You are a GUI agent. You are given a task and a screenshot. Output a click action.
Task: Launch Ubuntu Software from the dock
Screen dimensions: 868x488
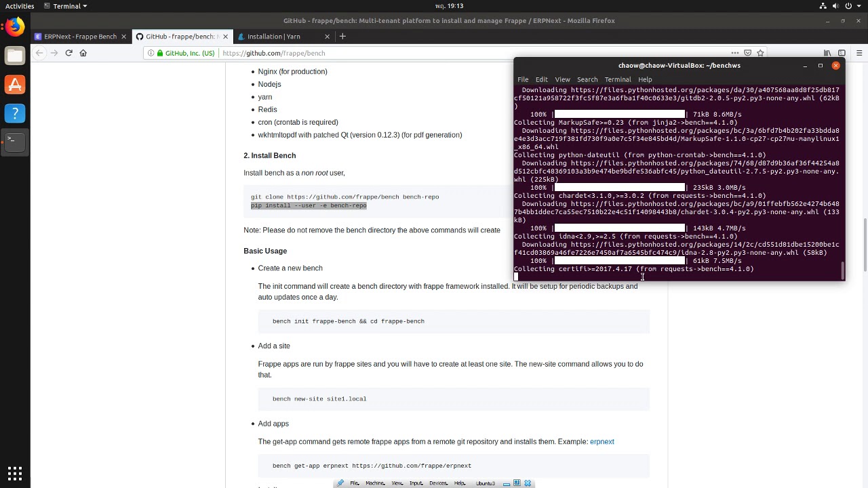(15, 85)
